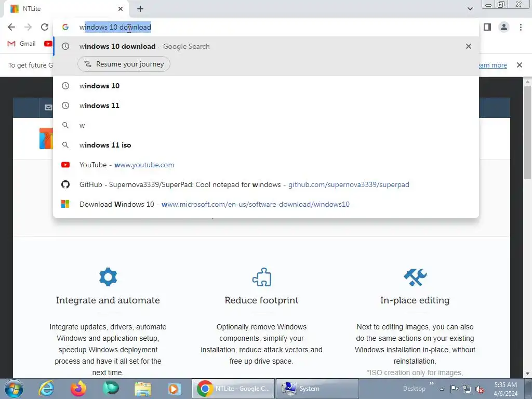Open the taskbar clock showing 5:35 AM

[506, 389]
